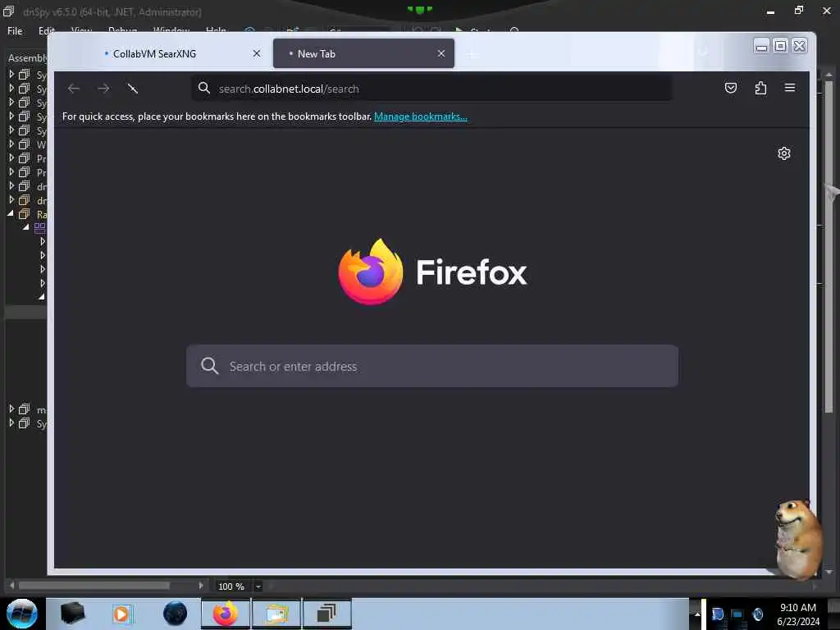This screenshot has height=630, width=840.
Task: Focus the search.collabnet.local address bar
Action: pos(431,89)
